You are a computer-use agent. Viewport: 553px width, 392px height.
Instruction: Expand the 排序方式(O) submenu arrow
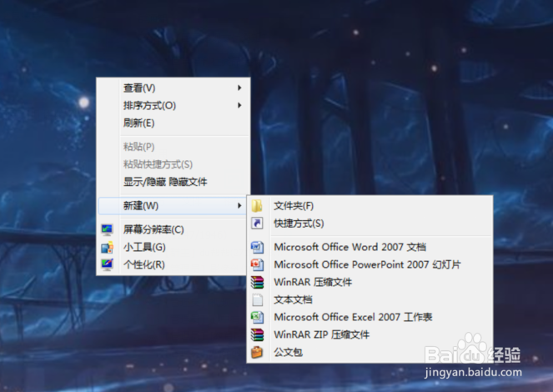[x=239, y=105]
